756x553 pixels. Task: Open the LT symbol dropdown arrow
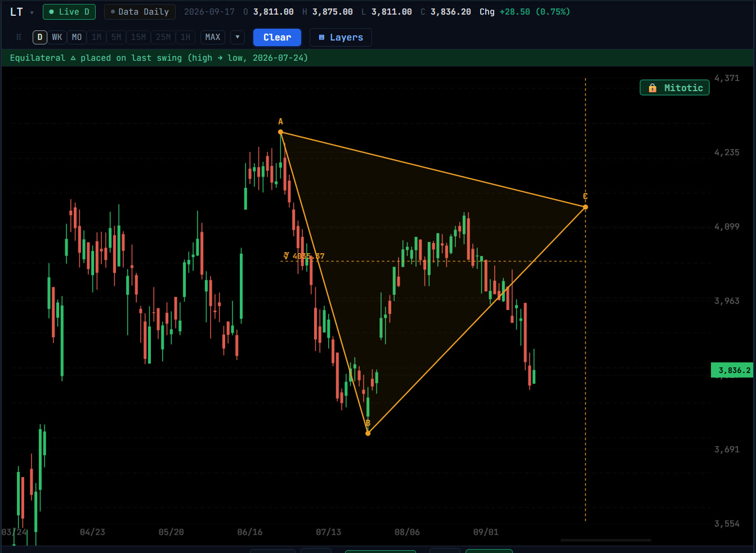32,12
